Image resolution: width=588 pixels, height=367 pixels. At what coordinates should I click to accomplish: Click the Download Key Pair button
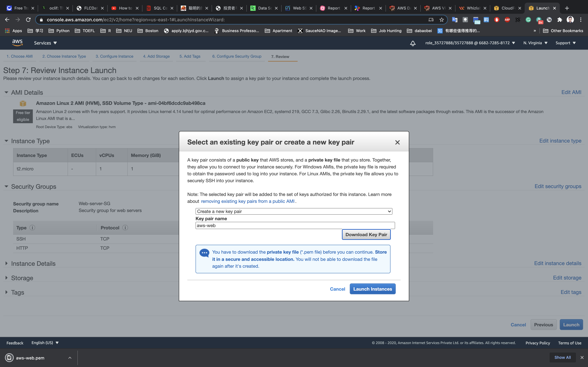pyautogui.click(x=366, y=234)
